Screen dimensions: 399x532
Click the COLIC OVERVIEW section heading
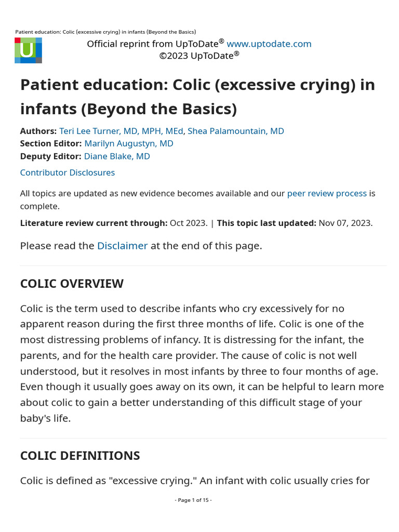click(x=72, y=284)
